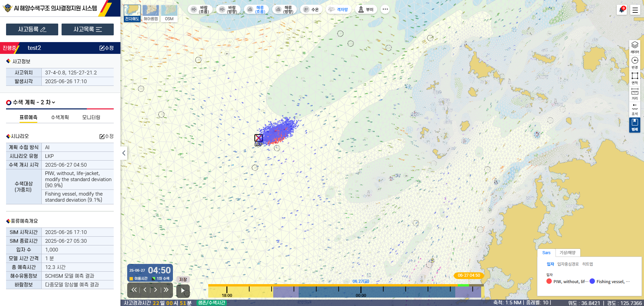Click the LKP marker on the map
644x306 pixels.
click(x=258, y=138)
